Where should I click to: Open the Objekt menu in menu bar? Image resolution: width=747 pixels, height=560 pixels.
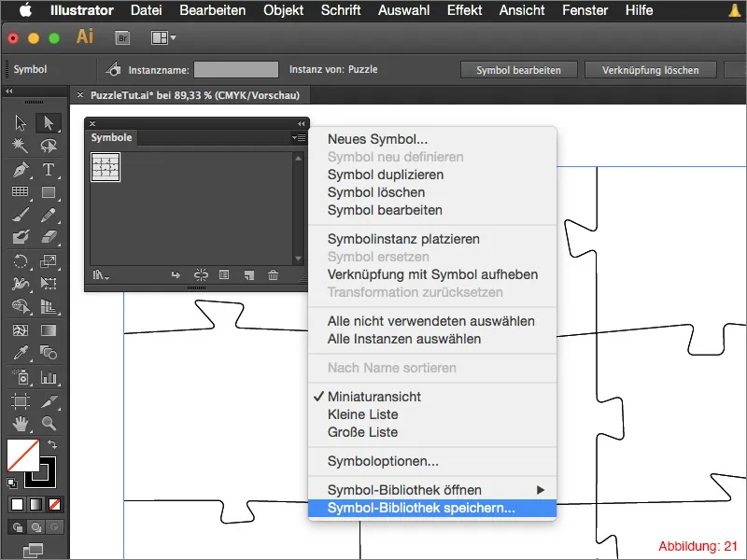[284, 10]
